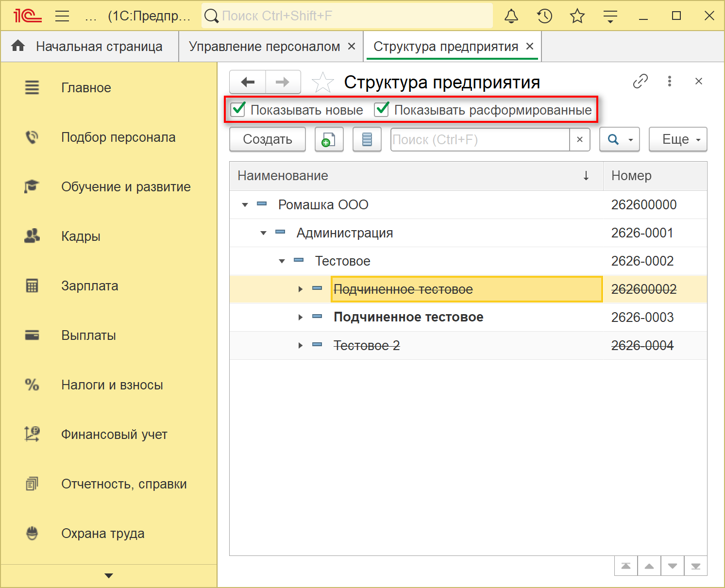Open notifications bell icon
Image resolution: width=725 pixels, height=588 pixels.
coord(511,16)
